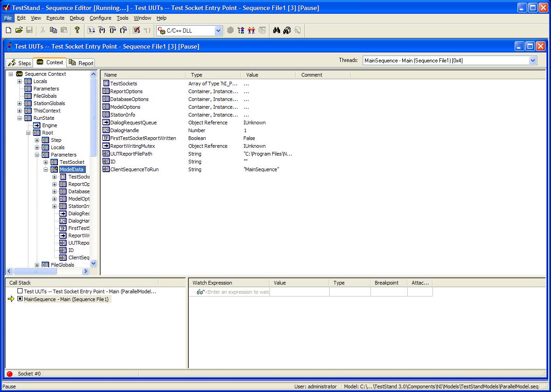Click the DialogHandle number type icon in list
The height and width of the screenshot is (392, 551).
pos(106,130)
